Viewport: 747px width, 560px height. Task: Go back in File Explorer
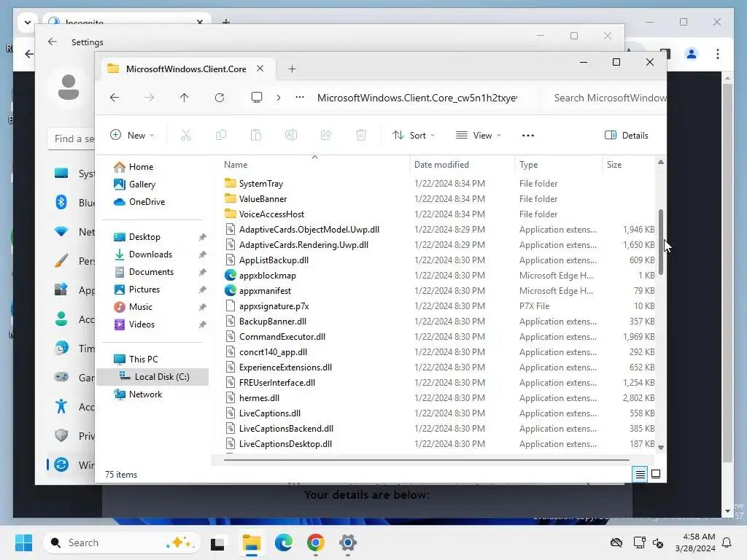point(115,98)
